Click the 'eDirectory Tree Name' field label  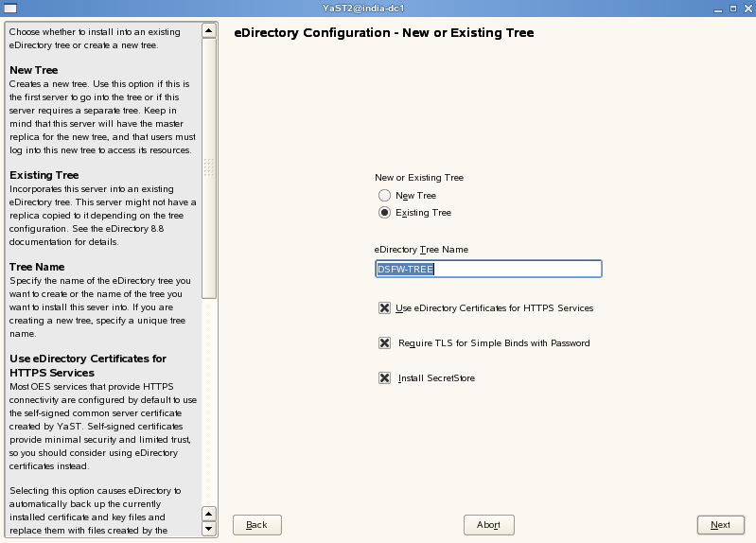pyautogui.click(x=421, y=250)
